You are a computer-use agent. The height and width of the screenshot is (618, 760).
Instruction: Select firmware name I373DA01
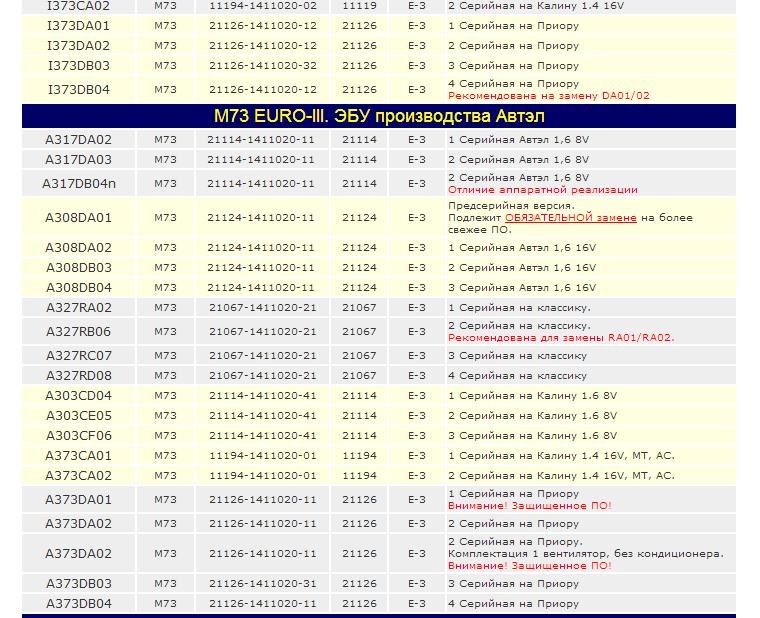click(x=79, y=26)
